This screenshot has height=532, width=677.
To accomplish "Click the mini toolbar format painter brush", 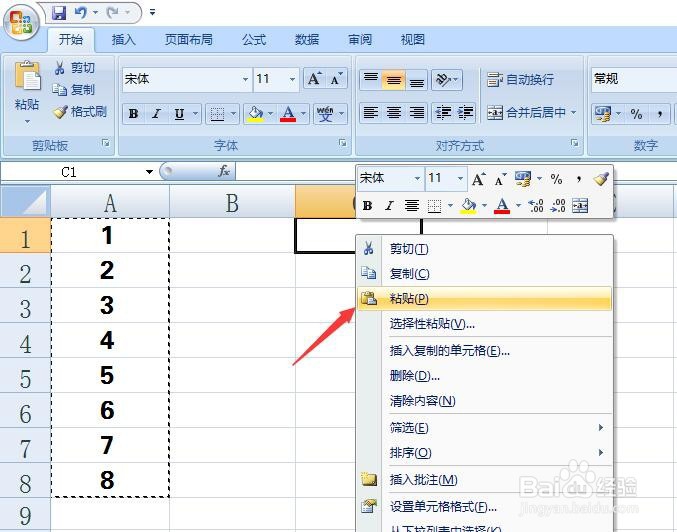I will pyautogui.click(x=601, y=178).
